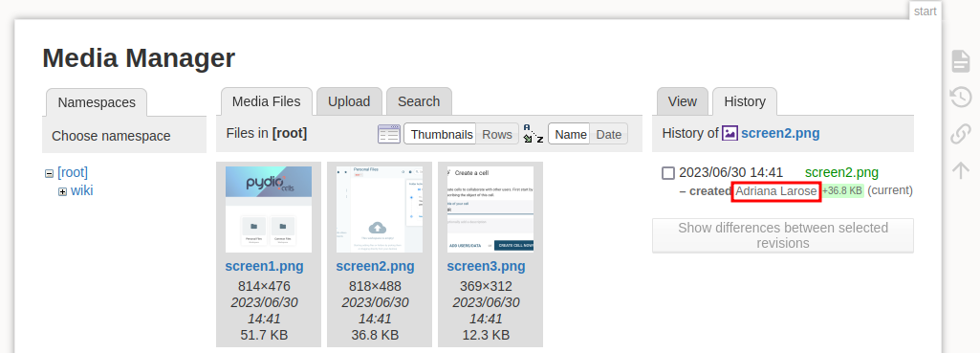This screenshot has width=980, height=353.
Task: Open the [root] namespace link
Action: [73, 172]
